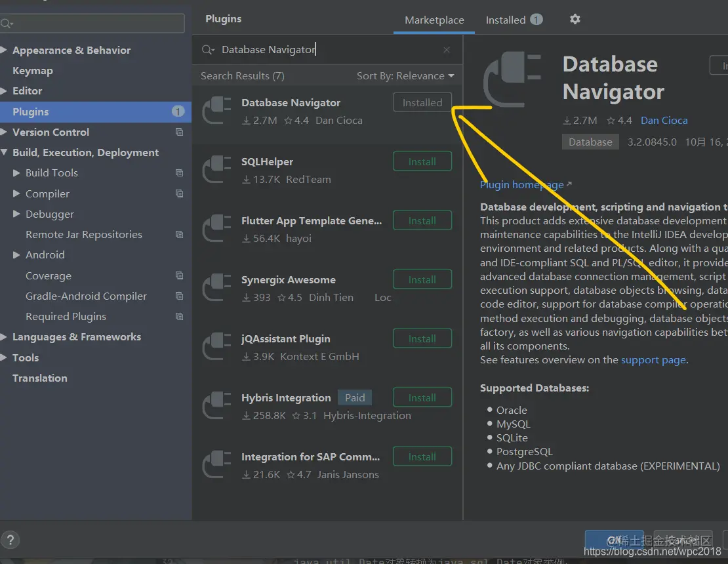Click the Flutter App Template plugin icon

pos(217,229)
